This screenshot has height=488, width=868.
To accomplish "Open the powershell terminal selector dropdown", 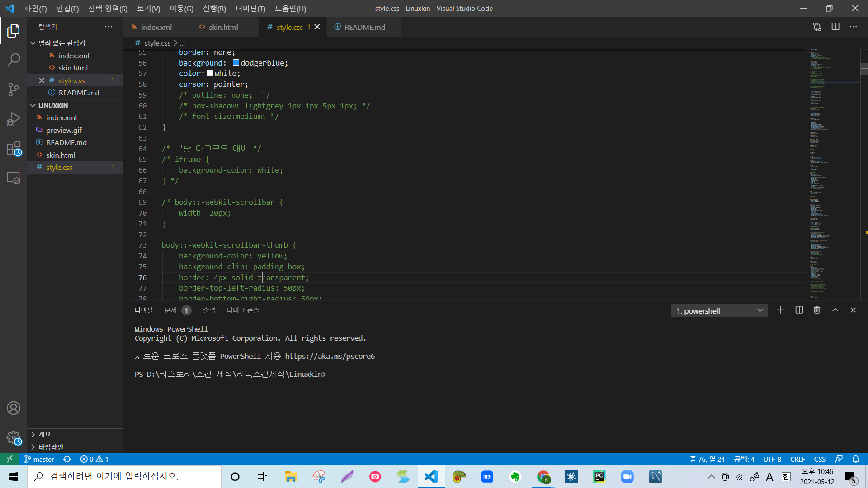I will tap(719, 310).
